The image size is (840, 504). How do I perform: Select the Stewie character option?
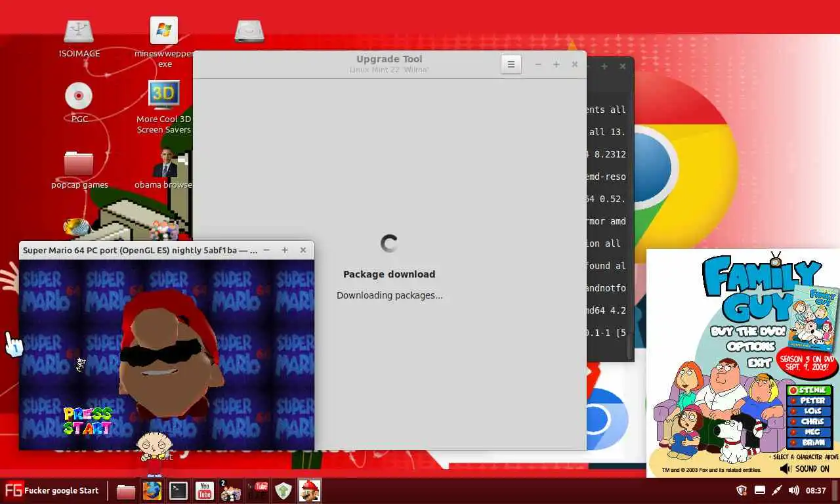[808, 390]
